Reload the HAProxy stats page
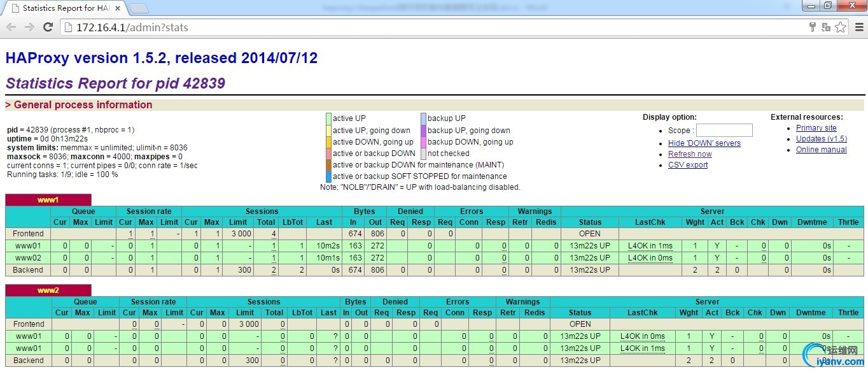868x372 pixels. [48, 27]
